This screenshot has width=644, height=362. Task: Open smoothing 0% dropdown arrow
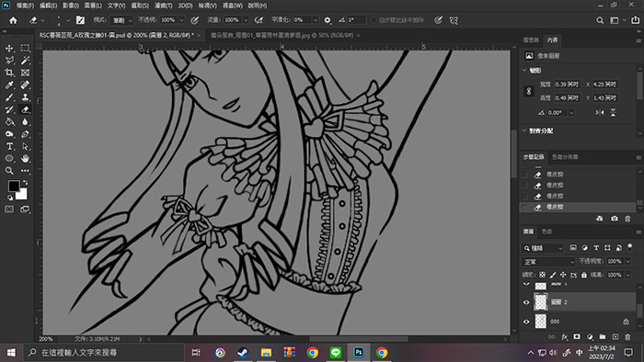pos(315,20)
